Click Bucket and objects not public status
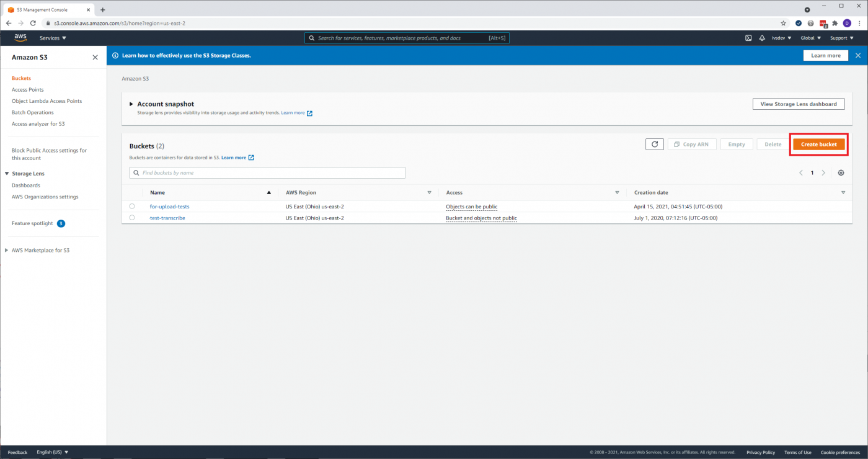Screen dimensions: 868x459 481,218
